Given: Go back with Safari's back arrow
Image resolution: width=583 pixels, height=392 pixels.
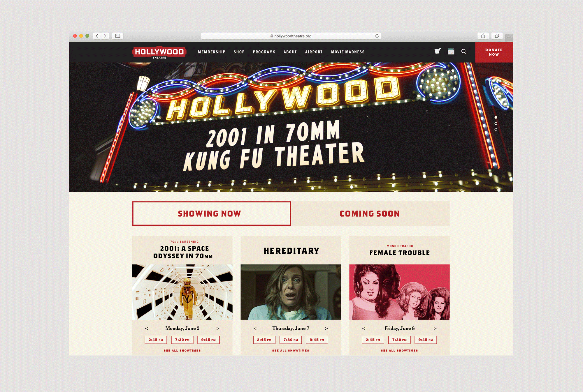Looking at the screenshot, I should pyautogui.click(x=97, y=36).
